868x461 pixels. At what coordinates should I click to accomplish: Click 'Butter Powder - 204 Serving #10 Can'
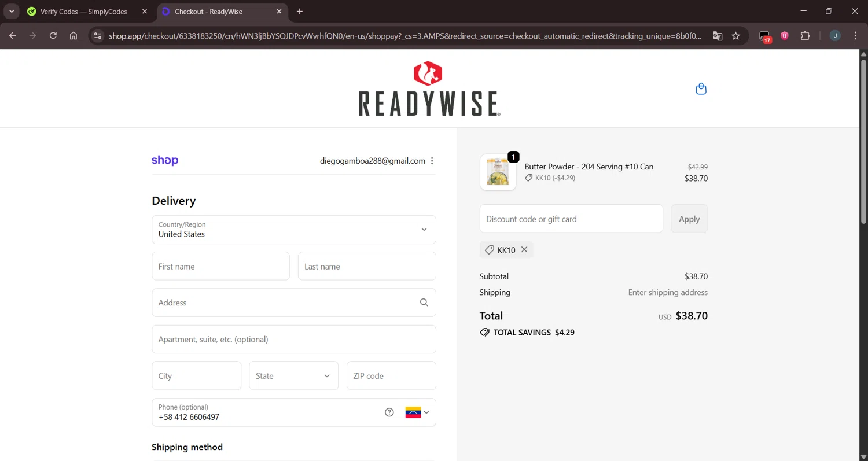pos(589,167)
